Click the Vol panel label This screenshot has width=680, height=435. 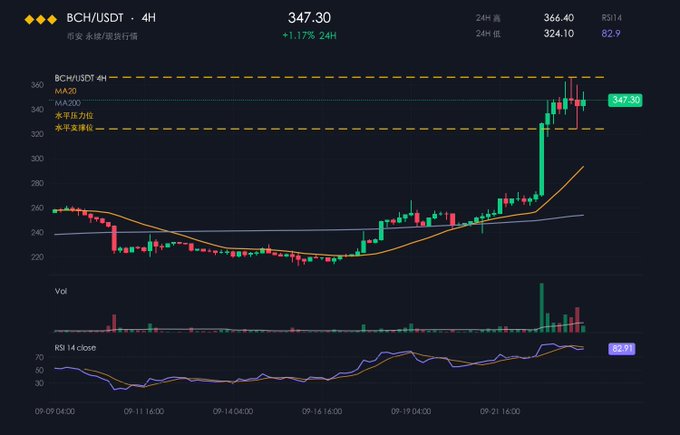pyautogui.click(x=61, y=291)
